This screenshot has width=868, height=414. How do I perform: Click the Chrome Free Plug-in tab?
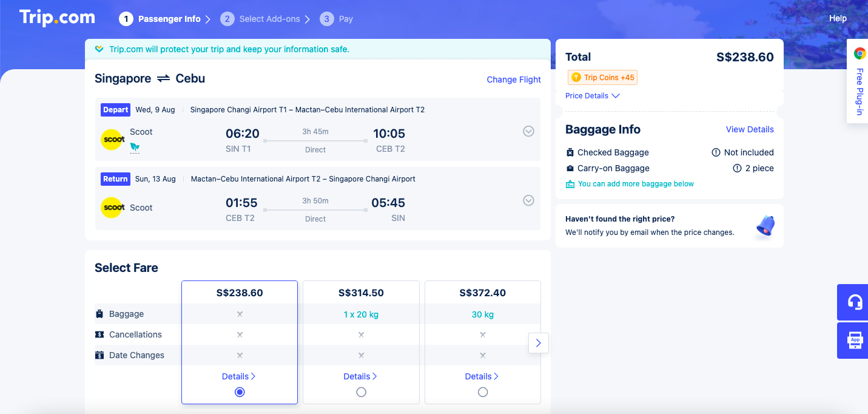[859, 81]
